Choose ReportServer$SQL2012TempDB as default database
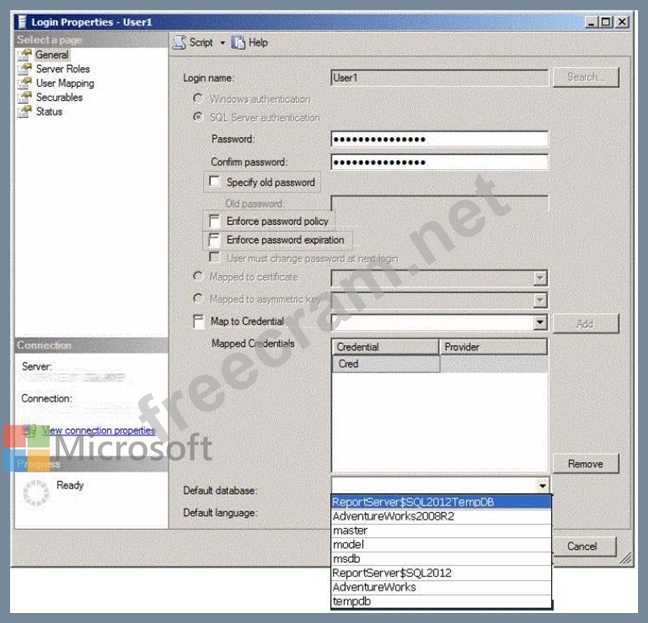Viewport: 648px width, 623px height. point(441,502)
